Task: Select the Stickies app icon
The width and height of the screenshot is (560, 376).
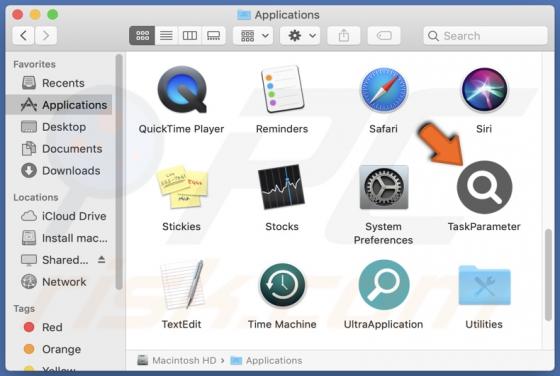Action: [182, 186]
